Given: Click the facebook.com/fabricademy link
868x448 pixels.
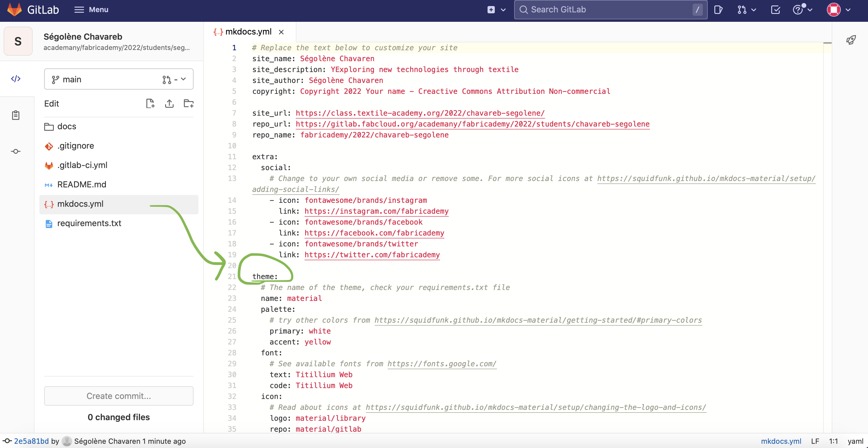Looking at the screenshot, I should click(374, 233).
